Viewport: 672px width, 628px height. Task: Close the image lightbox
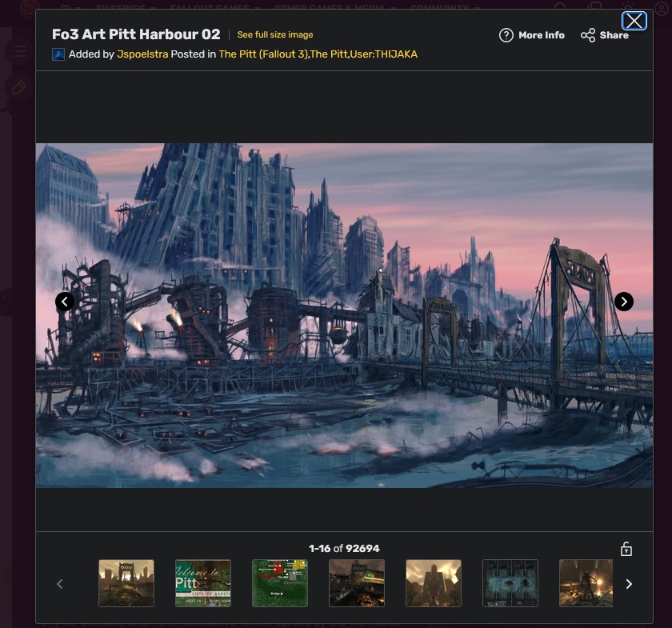click(634, 21)
